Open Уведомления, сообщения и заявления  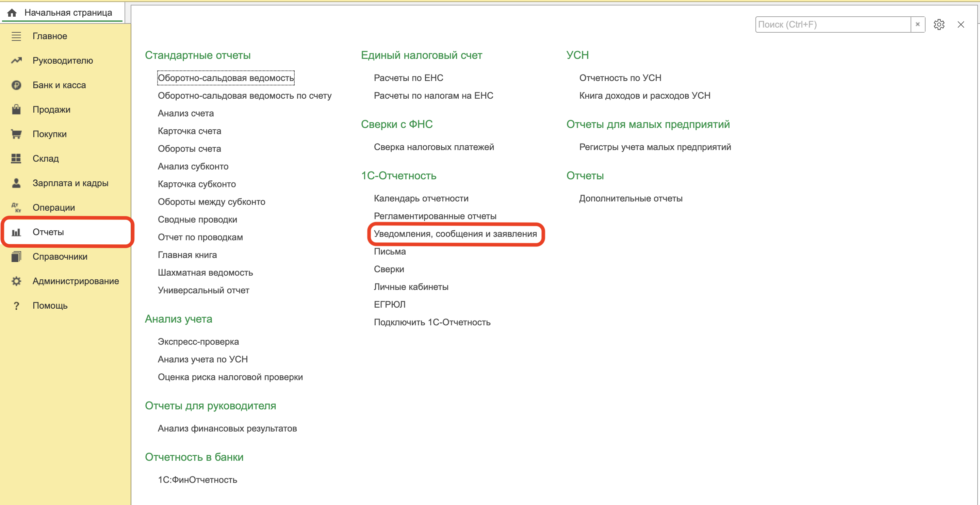tap(455, 234)
